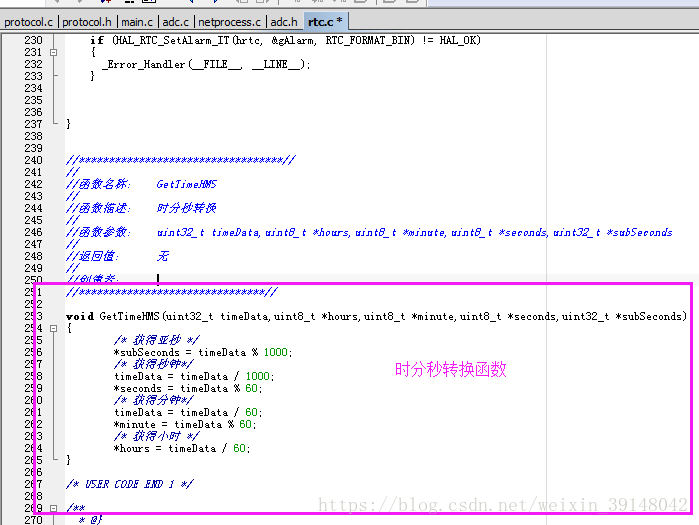
Task: Collapse the code block at line 231
Action: pyautogui.click(x=53, y=52)
